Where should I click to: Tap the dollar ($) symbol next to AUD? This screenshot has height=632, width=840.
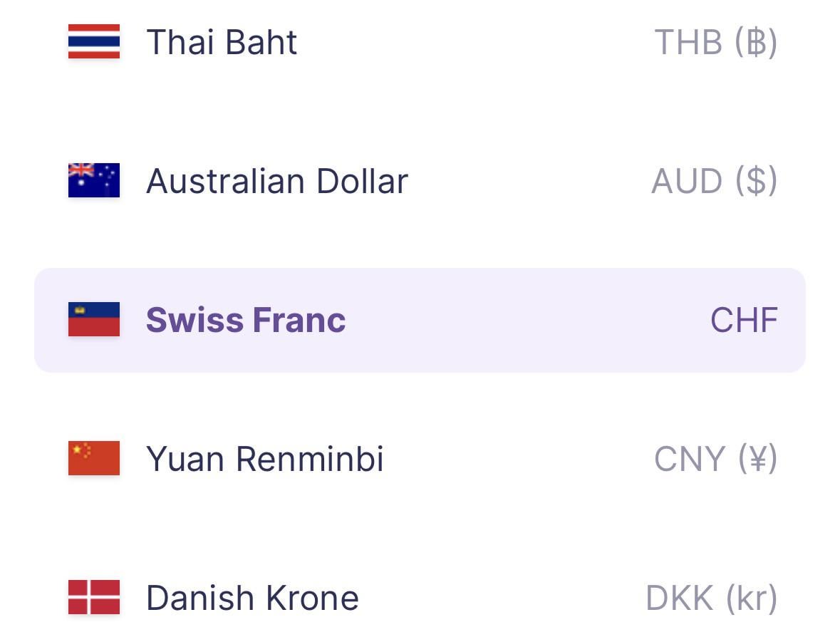point(756,181)
